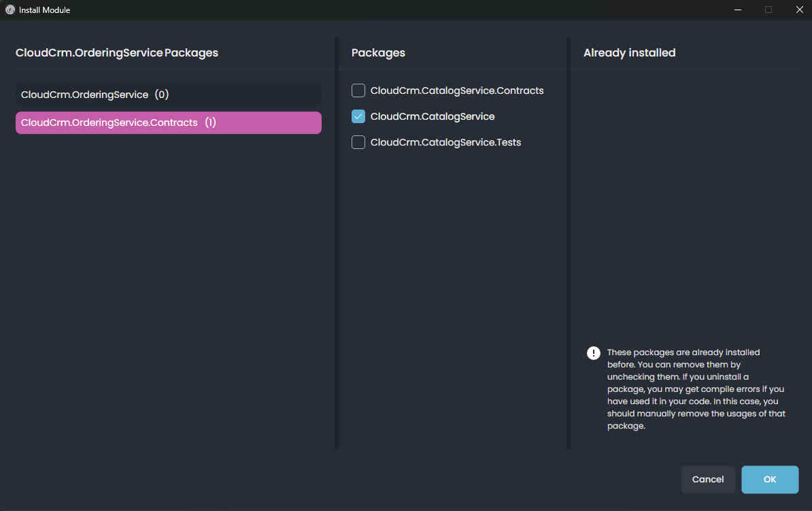Minimize the Install Module window
Viewport: 812px width, 511px height.
pos(737,10)
